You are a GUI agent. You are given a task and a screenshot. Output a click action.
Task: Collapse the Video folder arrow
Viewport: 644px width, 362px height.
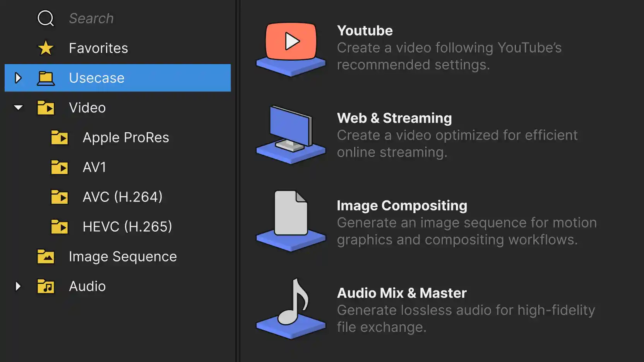pyautogui.click(x=18, y=108)
